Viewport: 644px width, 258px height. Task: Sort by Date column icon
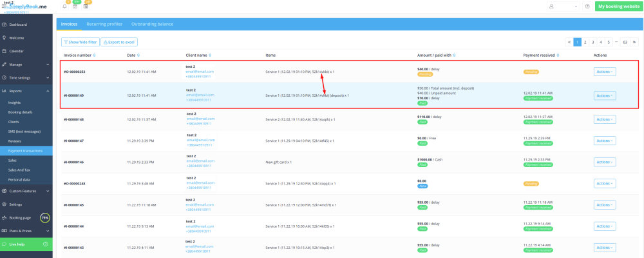pyautogui.click(x=138, y=55)
